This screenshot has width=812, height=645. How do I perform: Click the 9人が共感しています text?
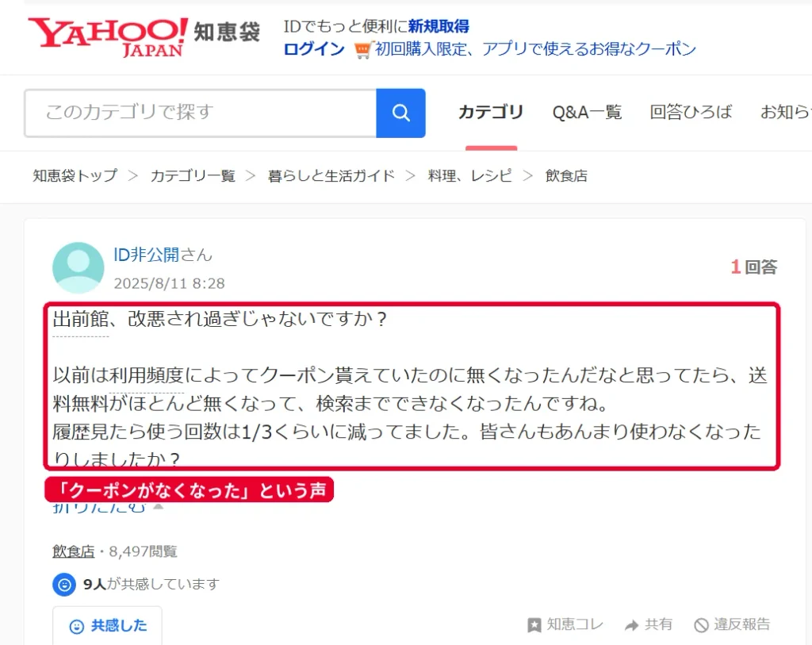coord(151,585)
